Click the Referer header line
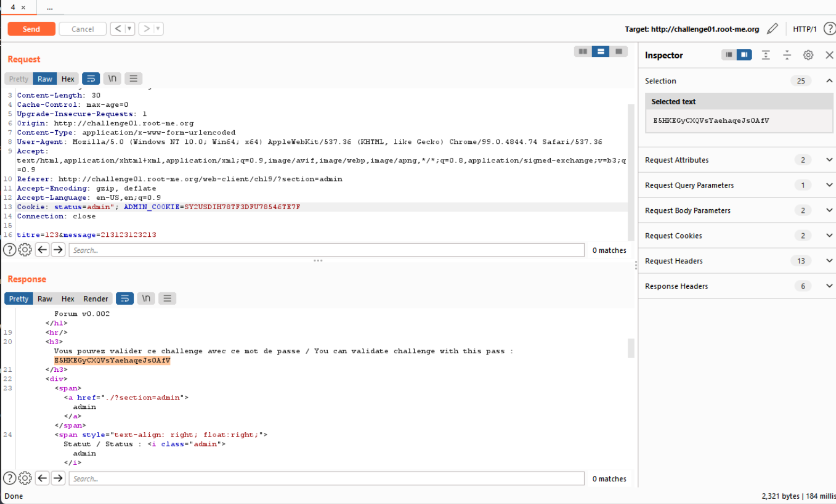Screen dimensions: 836x504 (180, 179)
